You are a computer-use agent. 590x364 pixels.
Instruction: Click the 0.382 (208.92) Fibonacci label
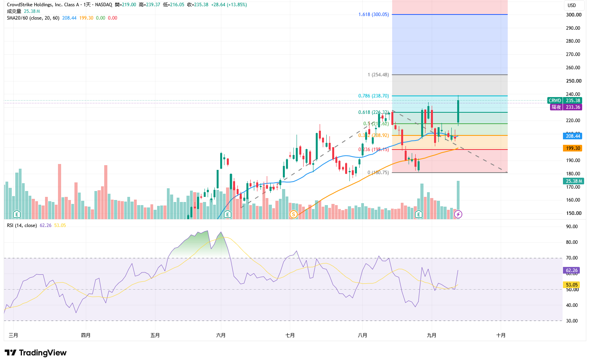pos(374,135)
